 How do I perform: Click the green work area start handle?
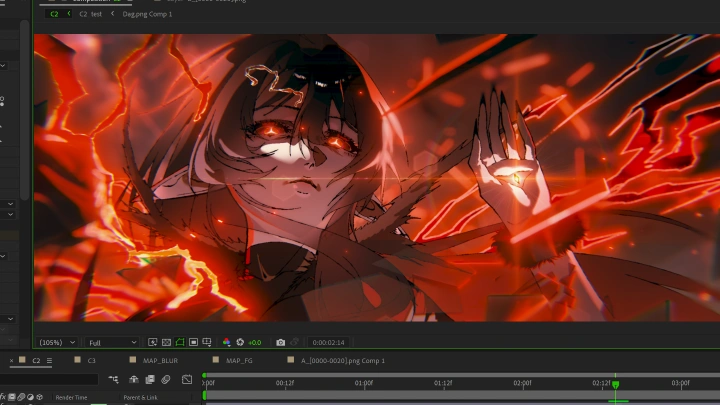point(204,395)
